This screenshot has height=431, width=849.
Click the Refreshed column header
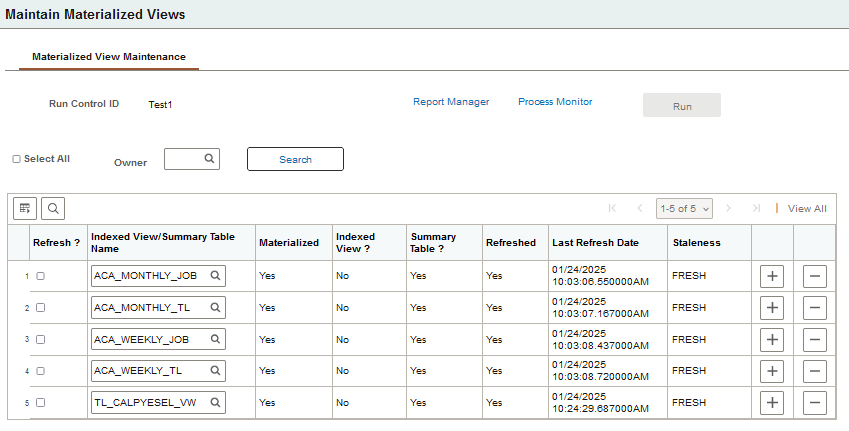[x=511, y=243]
